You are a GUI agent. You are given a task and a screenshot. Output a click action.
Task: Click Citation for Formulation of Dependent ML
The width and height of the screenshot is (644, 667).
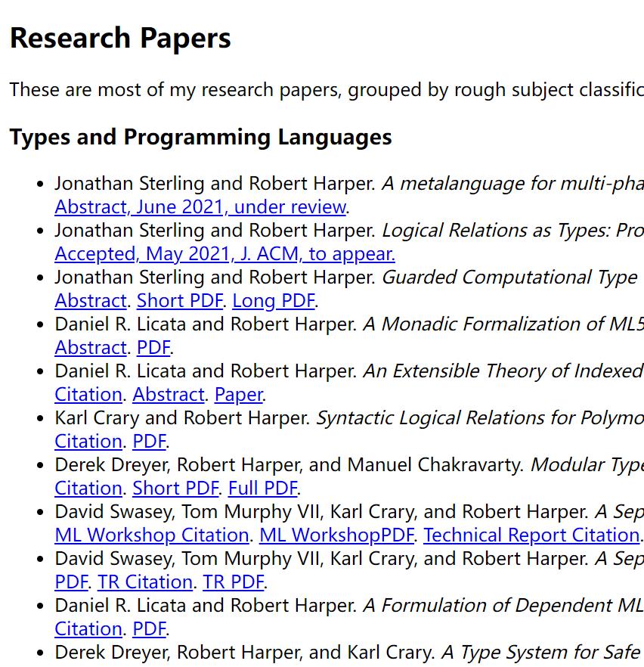[x=88, y=629]
